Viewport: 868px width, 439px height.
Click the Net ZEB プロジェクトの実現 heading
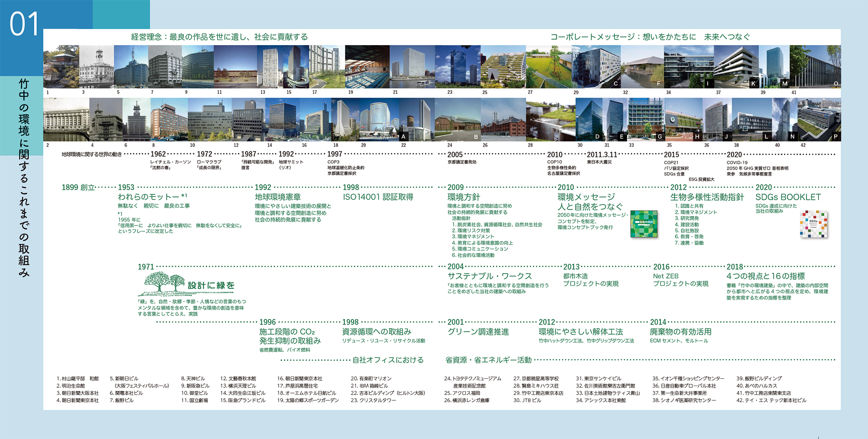(x=681, y=280)
